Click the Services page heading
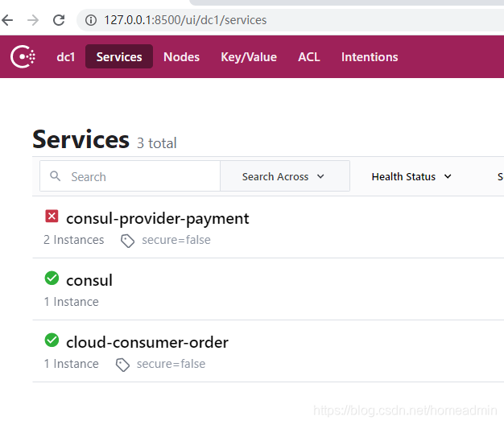 click(81, 140)
